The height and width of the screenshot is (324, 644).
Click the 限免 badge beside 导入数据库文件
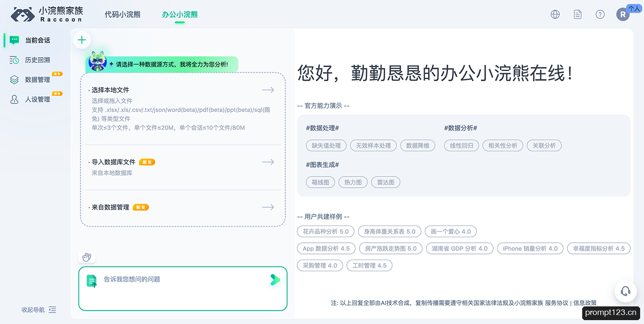click(x=147, y=162)
